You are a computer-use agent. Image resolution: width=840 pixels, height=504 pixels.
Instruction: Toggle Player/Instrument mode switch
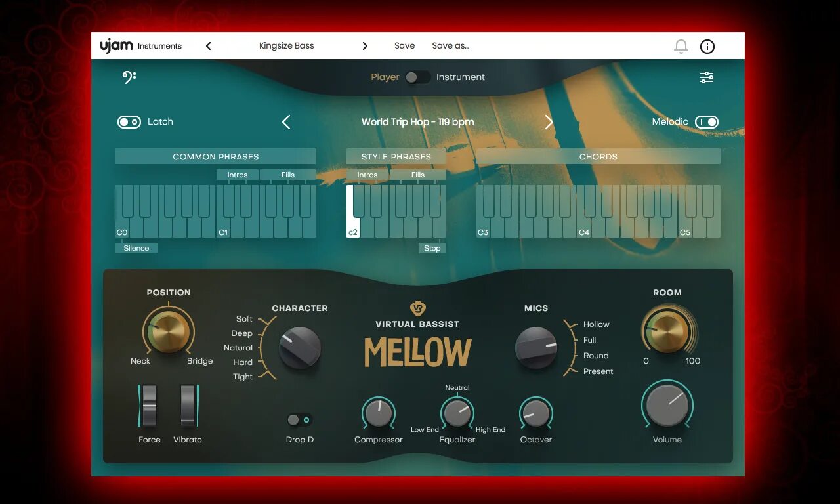point(417,77)
